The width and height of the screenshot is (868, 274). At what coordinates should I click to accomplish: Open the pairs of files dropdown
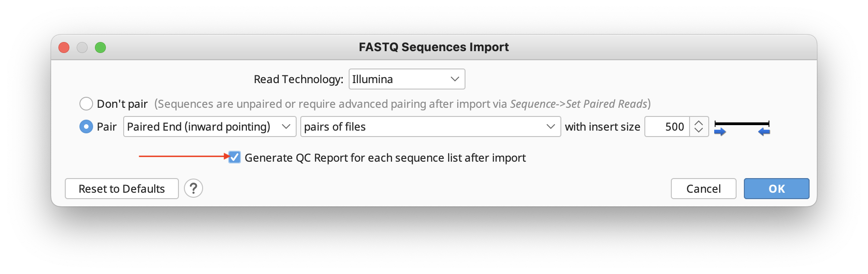tap(430, 126)
